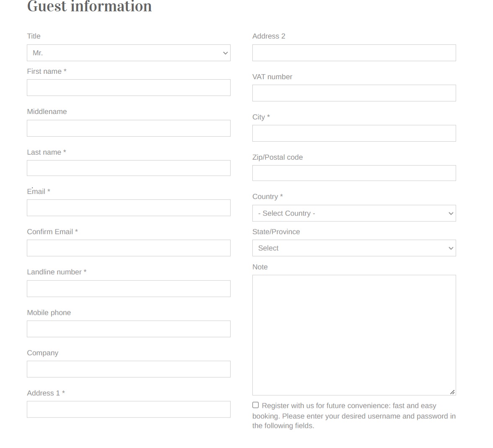Check the Register with us checkbox
The image size is (493, 448).
click(x=256, y=405)
